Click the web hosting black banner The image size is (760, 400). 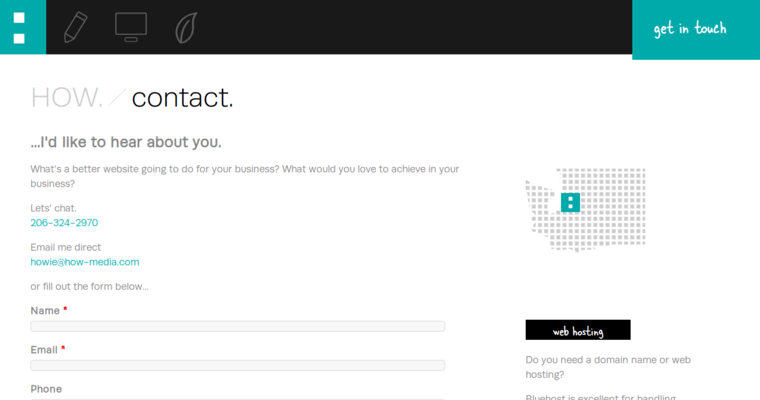click(578, 330)
